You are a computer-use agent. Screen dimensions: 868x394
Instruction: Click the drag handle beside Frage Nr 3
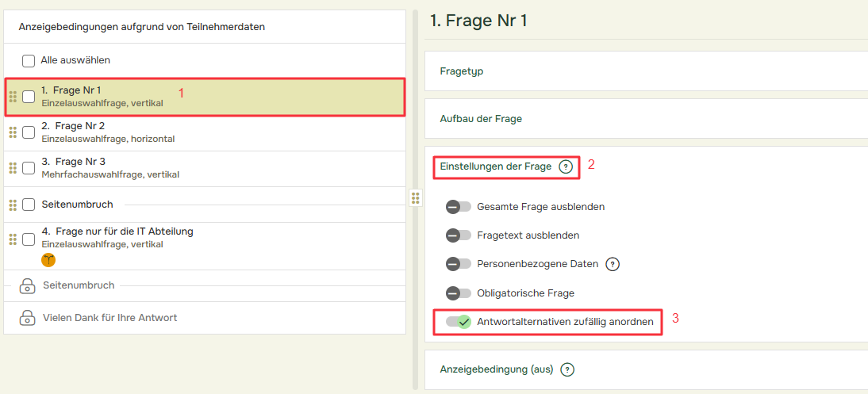point(13,168)
